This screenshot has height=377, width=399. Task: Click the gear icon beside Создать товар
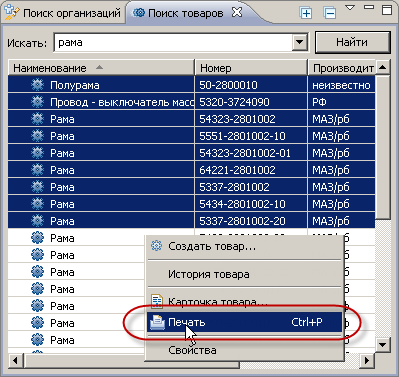coord(156,246)
